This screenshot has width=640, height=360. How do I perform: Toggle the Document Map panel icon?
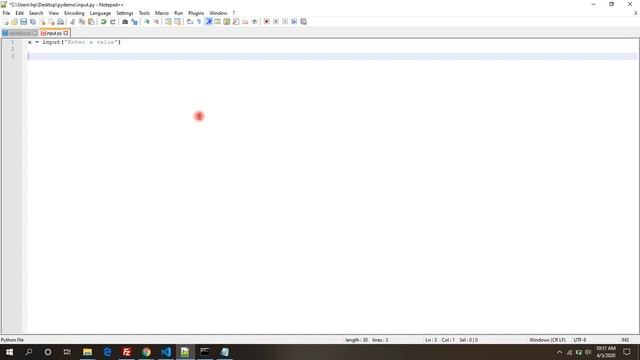tap(227, 22)
